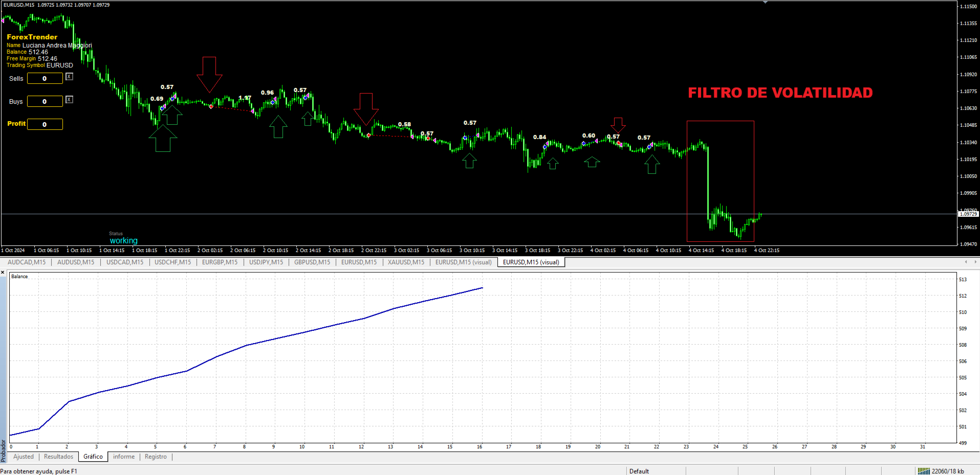The width and height of the screenshot is (980, 475).
Task: Click the Default profile in status bar
Action: click(x=639, y=471)
